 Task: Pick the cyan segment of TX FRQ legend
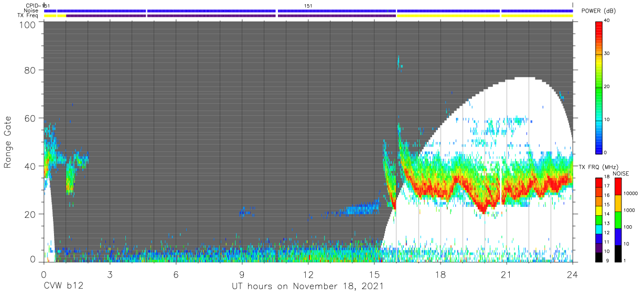point(598,229)
